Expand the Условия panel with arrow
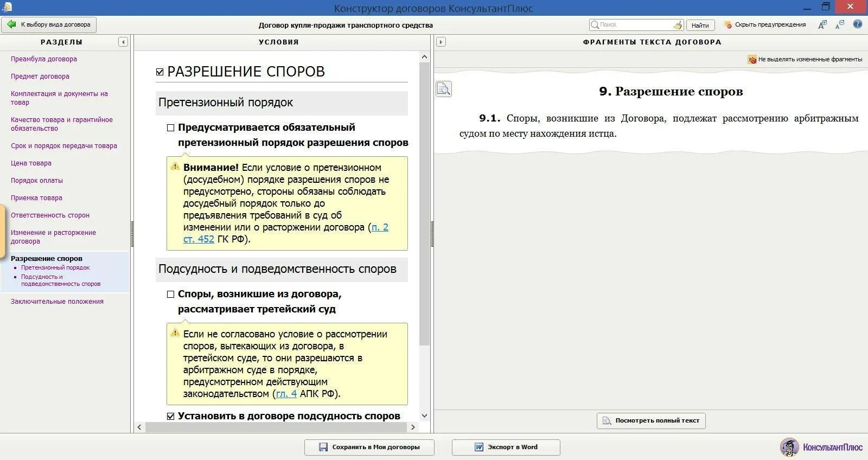Image resolution: width=868 pixels, height=460 pixels. [441, 42]
